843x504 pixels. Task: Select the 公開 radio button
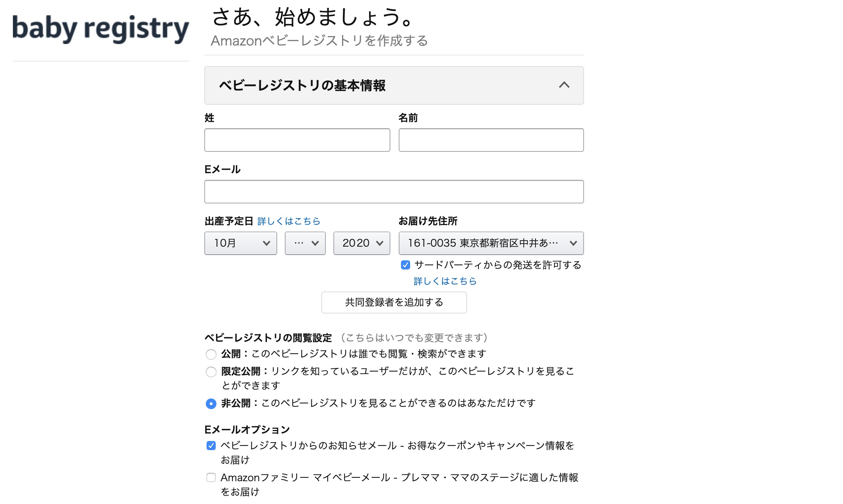click(x=211, y=354)
